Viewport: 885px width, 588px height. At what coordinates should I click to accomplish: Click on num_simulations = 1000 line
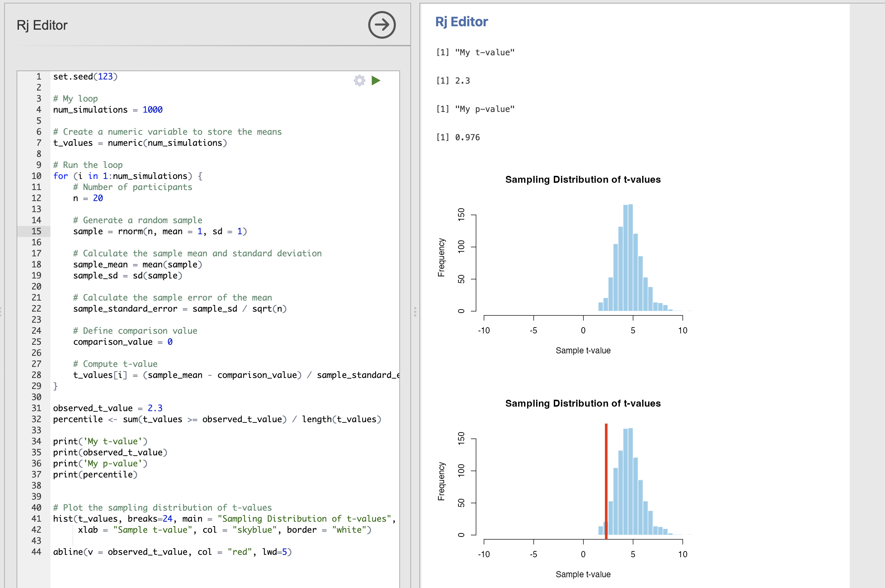(107, 110)
